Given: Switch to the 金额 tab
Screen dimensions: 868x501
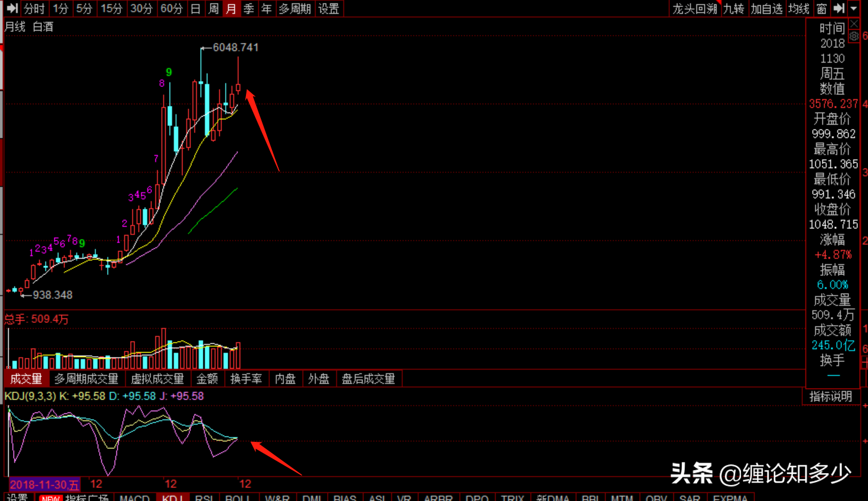Looking at the screenshot, I should [207, 379].
